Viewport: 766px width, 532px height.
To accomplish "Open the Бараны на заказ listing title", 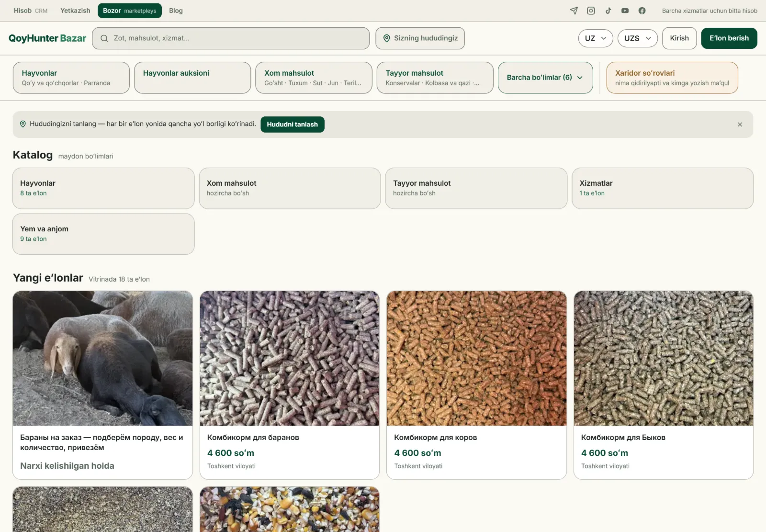I will click(x=101, y=442).
